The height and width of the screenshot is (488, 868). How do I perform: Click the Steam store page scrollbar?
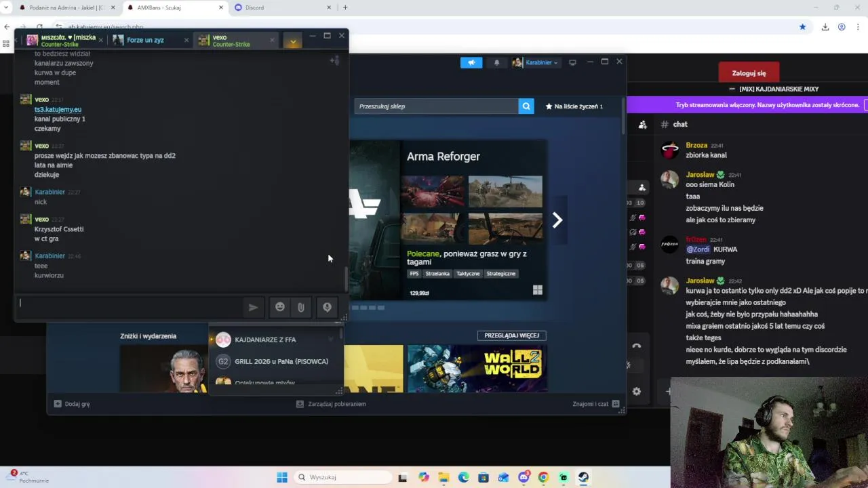point(623,115)
